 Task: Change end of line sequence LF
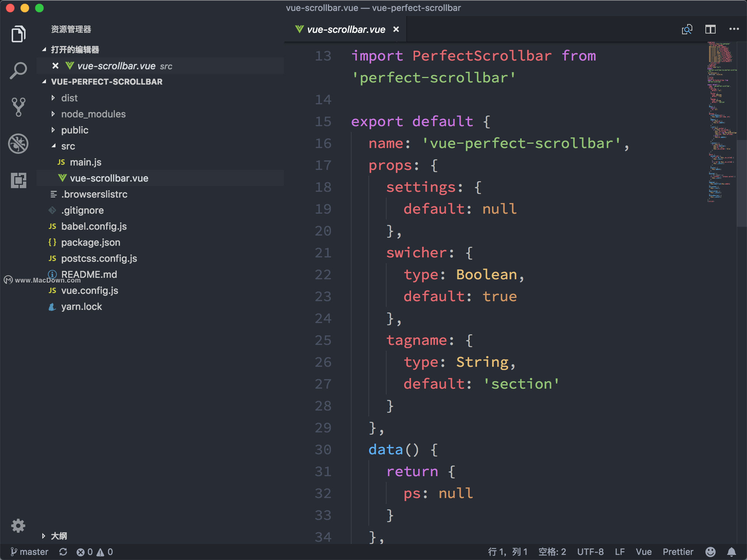click(620, 552)
